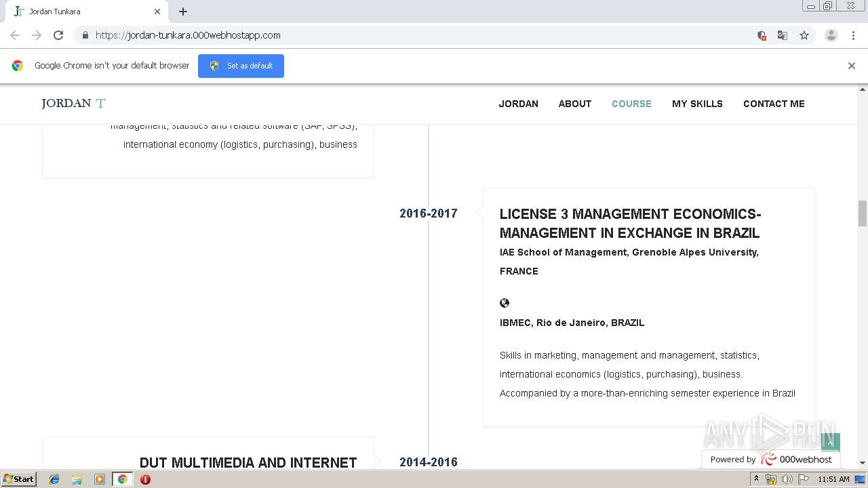Viewport: 868px width, 488px height.
Task: Click the action center flag icon
Action: point(804,479)
